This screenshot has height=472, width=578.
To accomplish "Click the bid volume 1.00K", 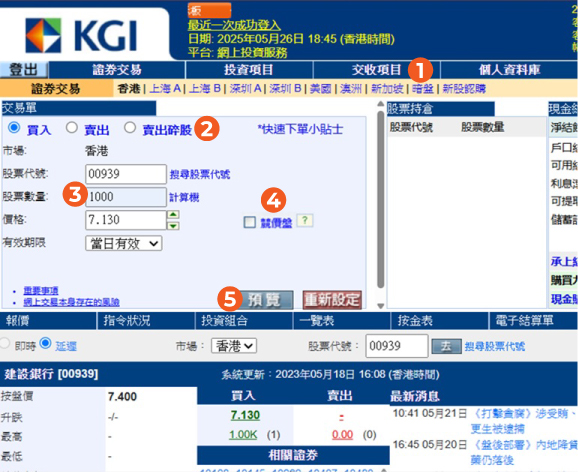I will tap(243, 435).
